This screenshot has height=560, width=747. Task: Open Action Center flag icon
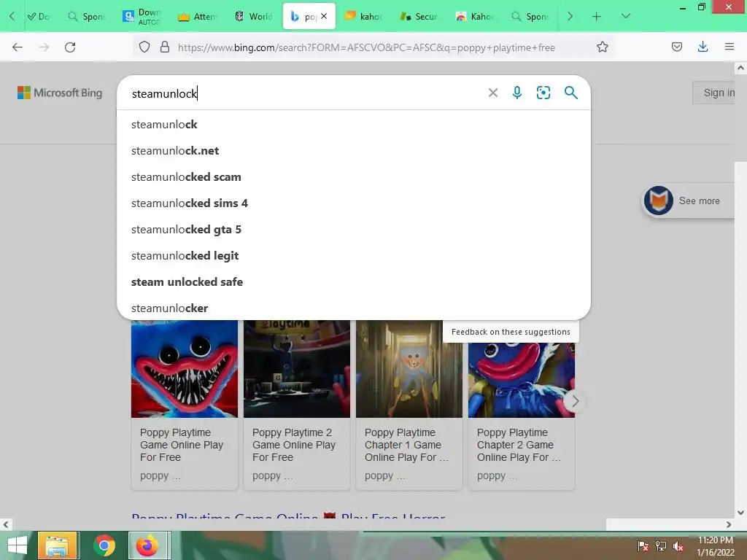[643, 546]
